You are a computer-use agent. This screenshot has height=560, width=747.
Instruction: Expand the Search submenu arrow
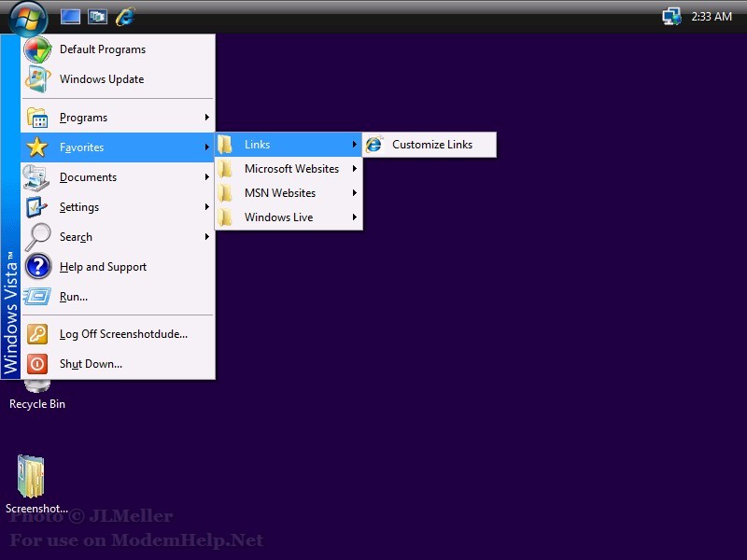[206, 237]
